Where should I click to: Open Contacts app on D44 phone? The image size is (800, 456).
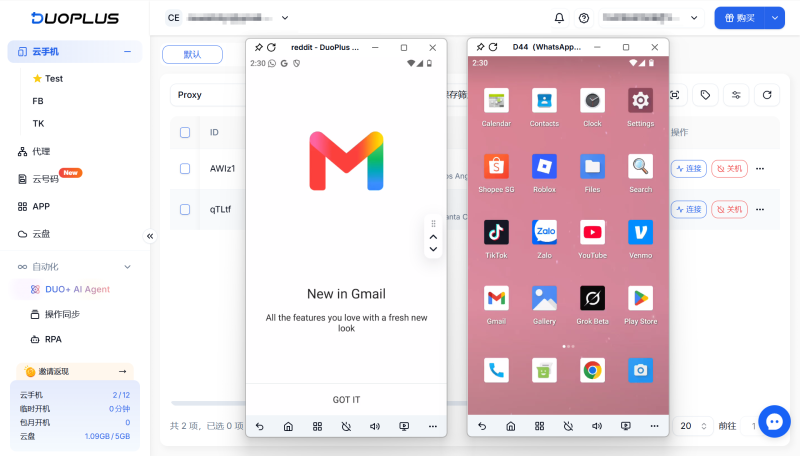click(x=544, y=101)
